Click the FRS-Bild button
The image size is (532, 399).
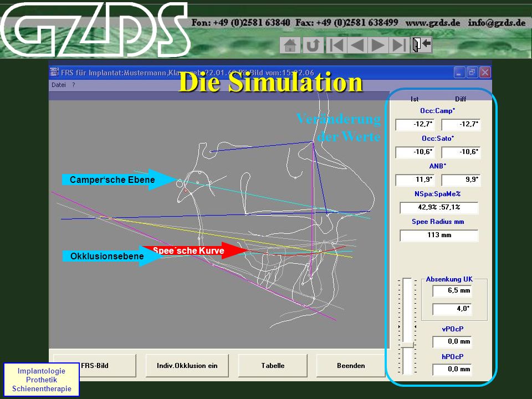click(95, 365)
